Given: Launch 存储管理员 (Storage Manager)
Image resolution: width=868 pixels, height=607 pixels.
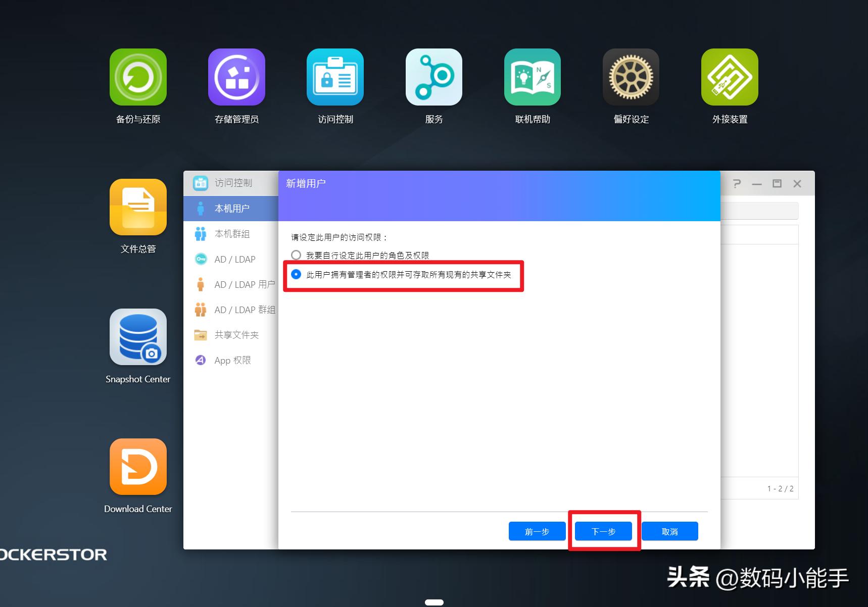Looking at the screenshot, I should point(236,77).
